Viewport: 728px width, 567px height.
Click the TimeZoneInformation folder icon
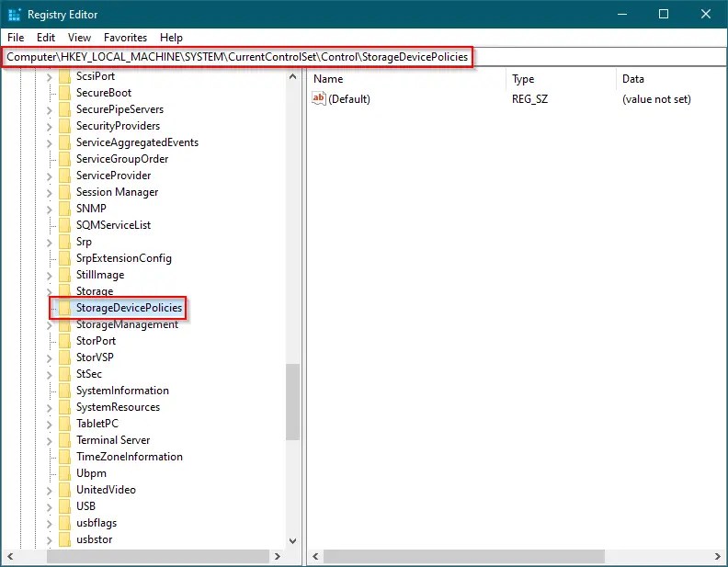pos(65,457)
